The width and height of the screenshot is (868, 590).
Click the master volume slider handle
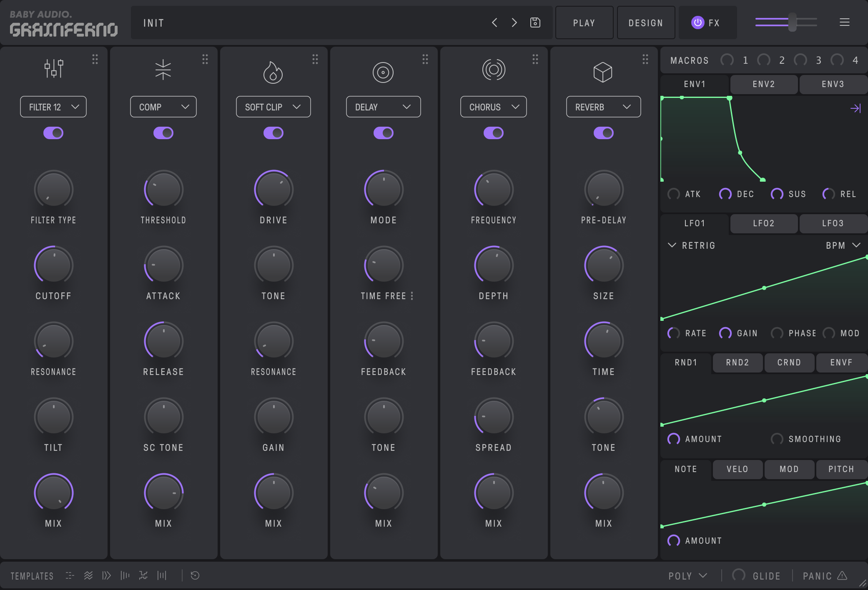click(792, 22)
